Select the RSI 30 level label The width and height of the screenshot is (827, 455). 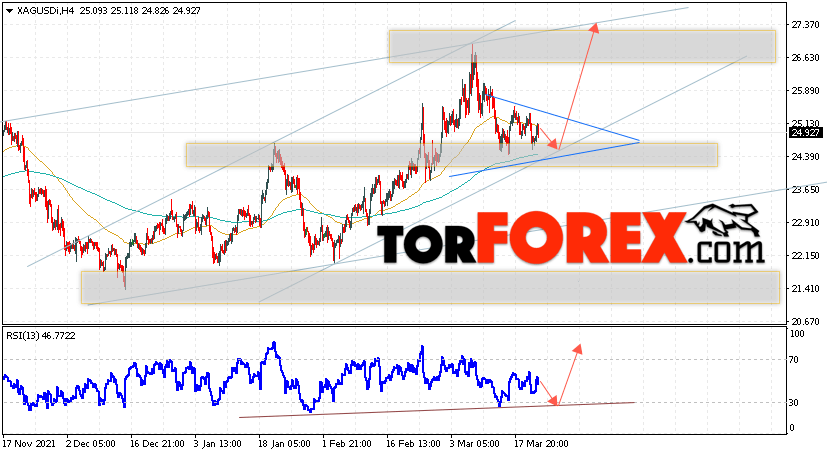794,403
